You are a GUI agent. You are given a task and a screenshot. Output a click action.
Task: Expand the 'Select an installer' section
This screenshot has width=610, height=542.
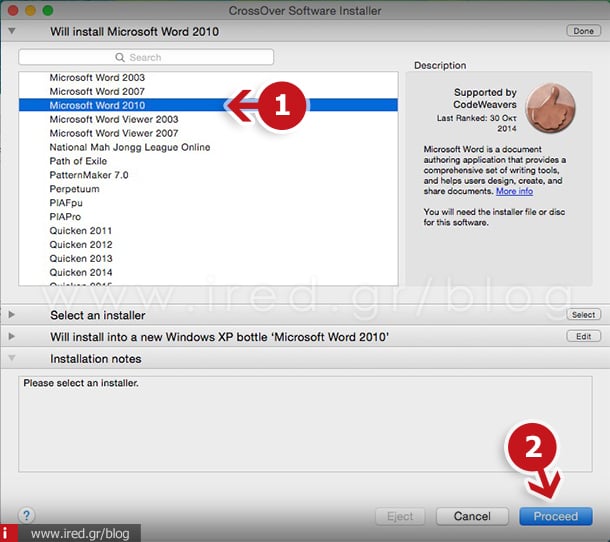pyautogui.click(x=12, y=315)
